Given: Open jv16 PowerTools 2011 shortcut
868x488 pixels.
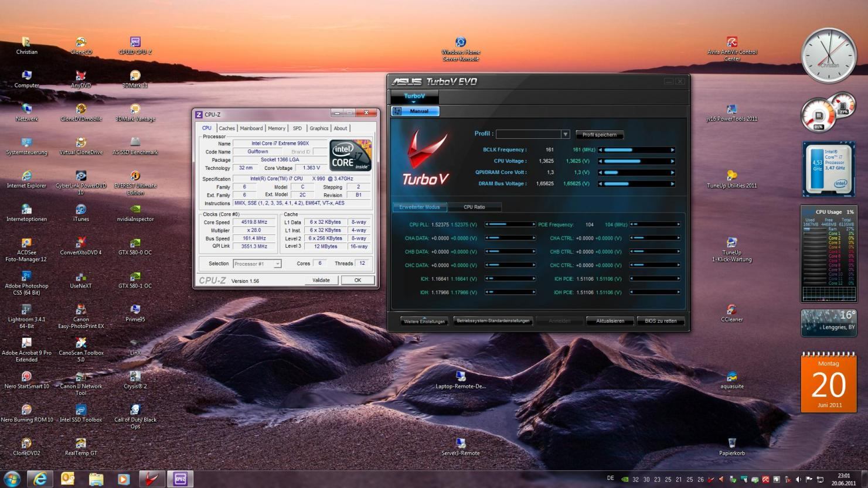Looking at the screenshot, I should click(x=732, y=112).
